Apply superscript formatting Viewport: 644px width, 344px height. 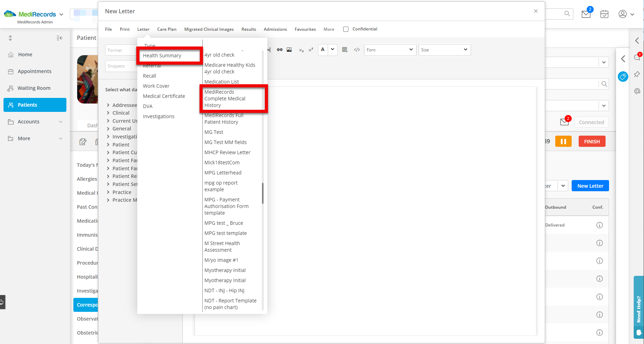pos(311,50)
